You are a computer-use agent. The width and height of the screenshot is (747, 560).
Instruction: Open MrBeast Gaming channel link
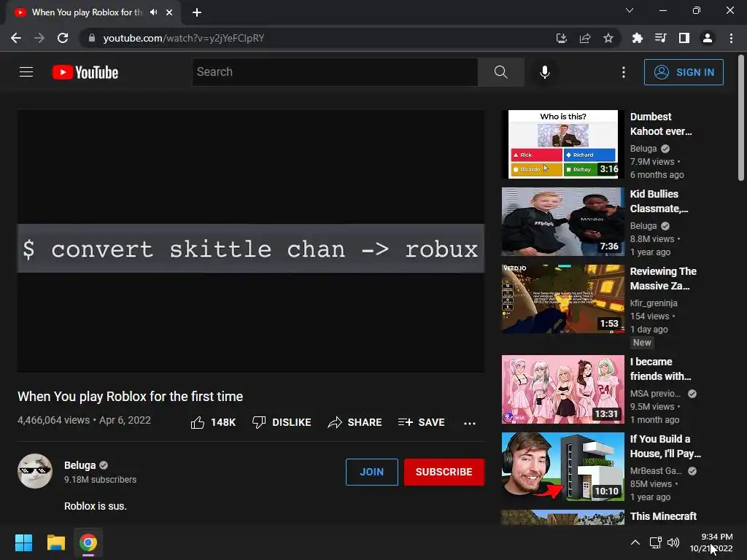656,470
